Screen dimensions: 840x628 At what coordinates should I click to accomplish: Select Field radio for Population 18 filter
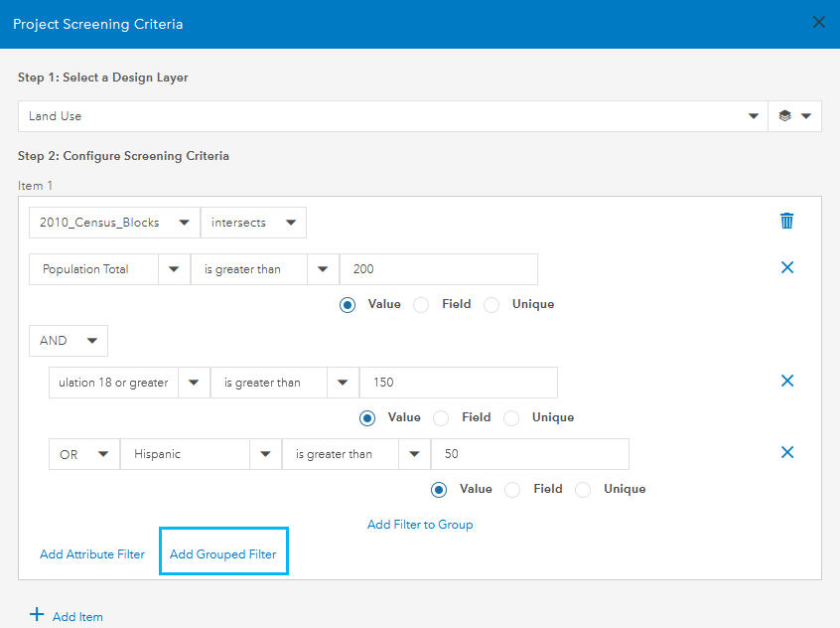(x=441, y=418)
